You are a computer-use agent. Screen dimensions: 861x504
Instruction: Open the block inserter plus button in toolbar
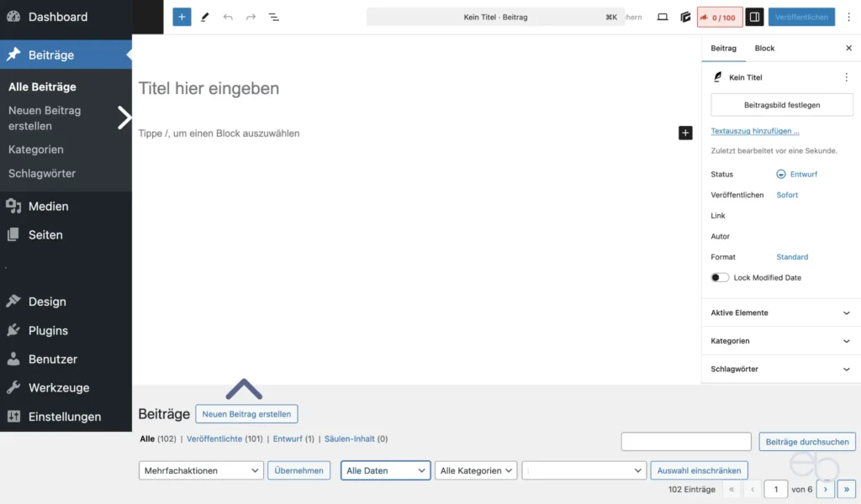(182, 17)
